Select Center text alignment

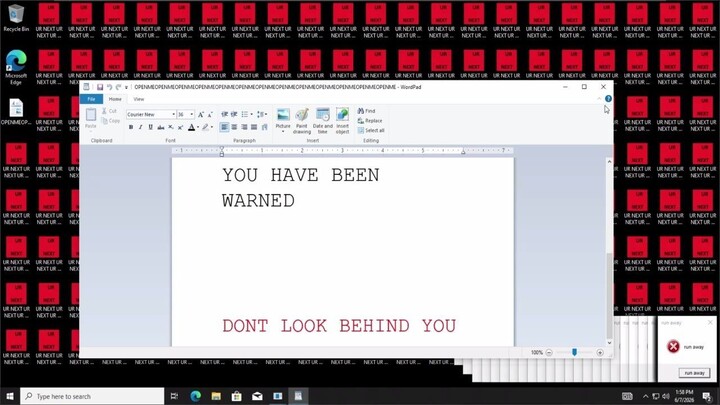tap(234, 127)
